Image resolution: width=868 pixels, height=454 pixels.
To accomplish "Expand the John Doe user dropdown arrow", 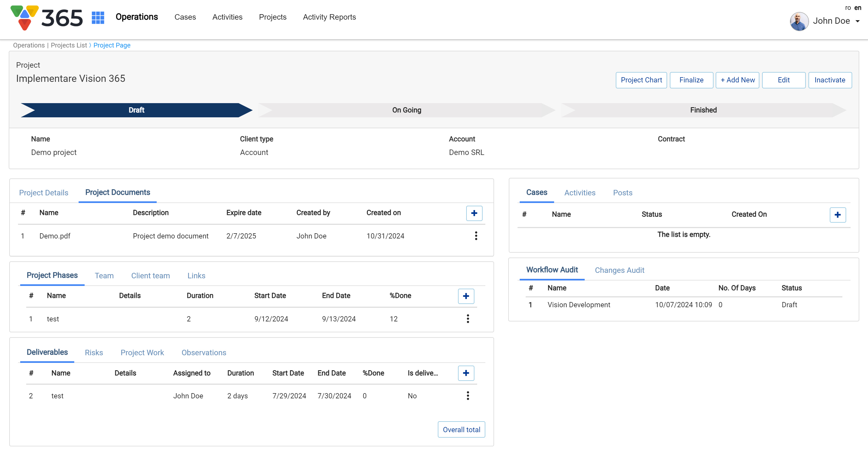I will 857,21.
